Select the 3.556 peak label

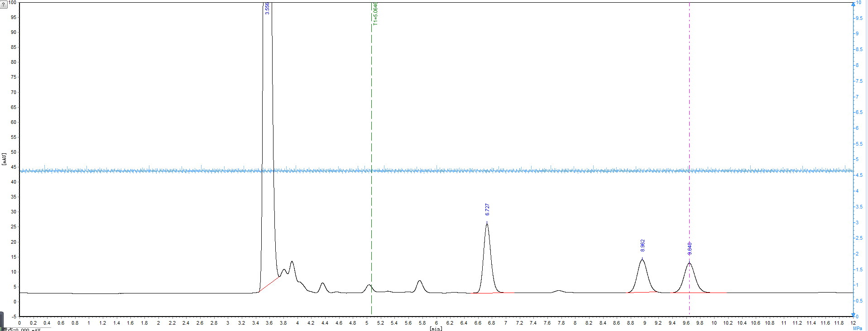267,8
